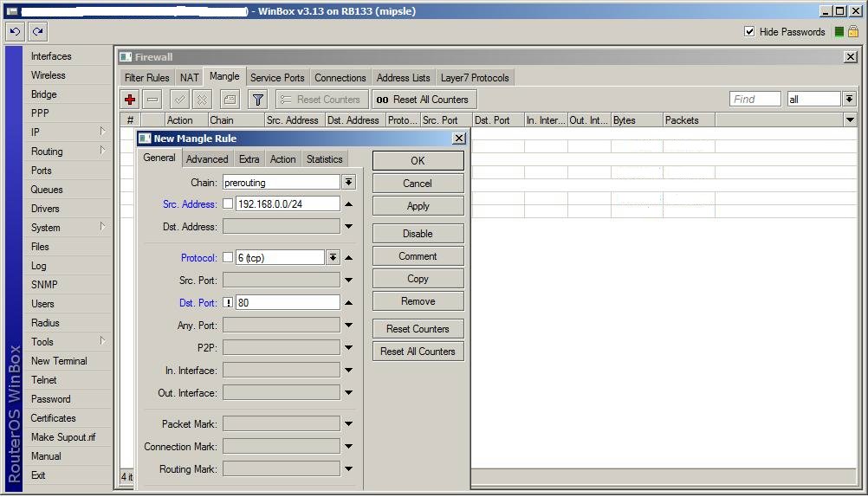Collapse the Src. Address field arrow
This screenshot has width=868, height=497.
(348, 204)
